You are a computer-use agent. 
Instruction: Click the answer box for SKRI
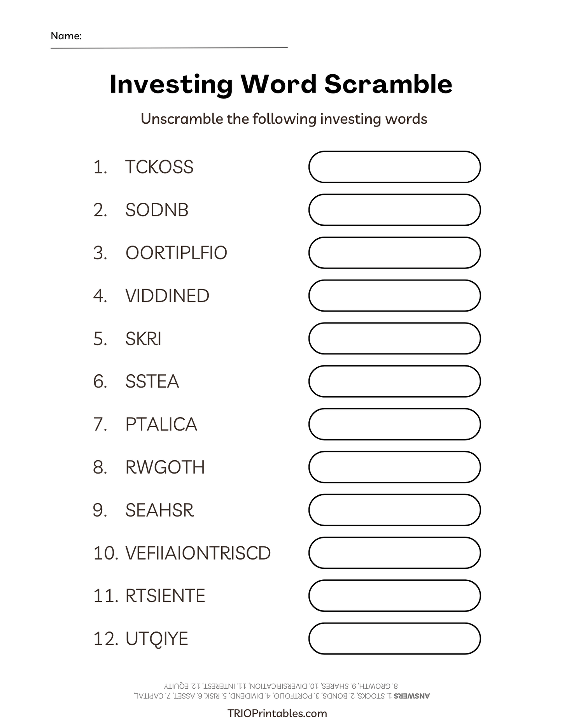click(x=394, y=338)
